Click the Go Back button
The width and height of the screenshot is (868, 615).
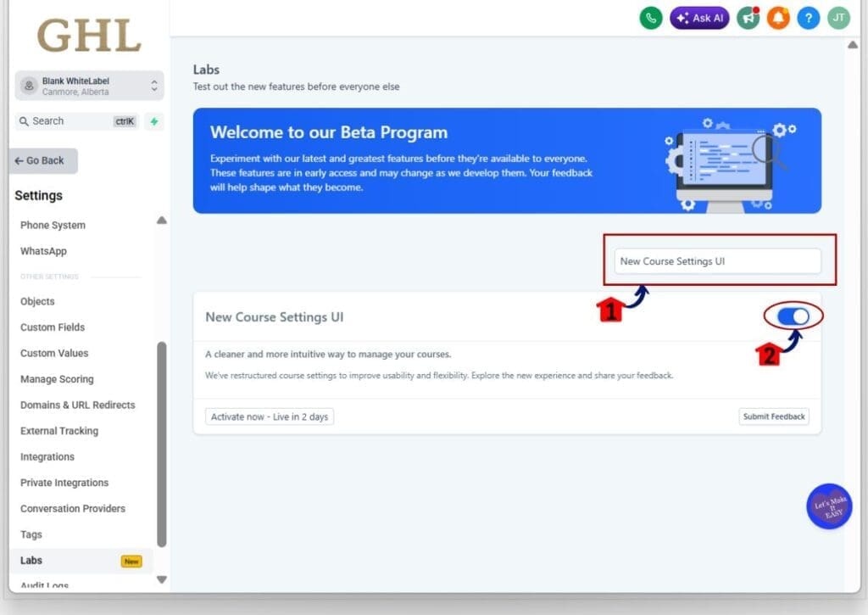click(42, 160)
